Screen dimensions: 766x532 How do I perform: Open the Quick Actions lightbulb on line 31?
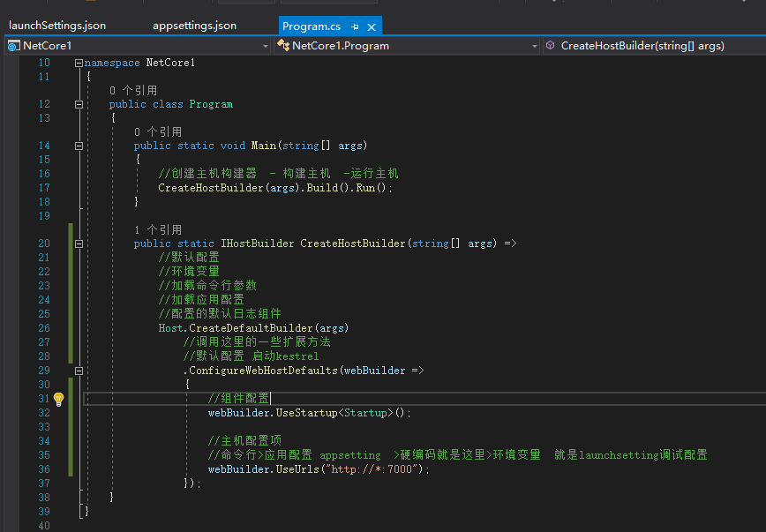(x=58, y=399)
